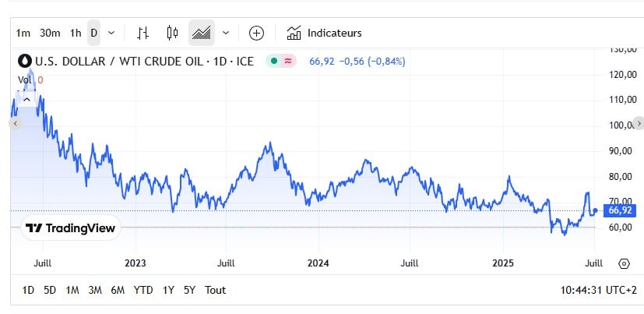Select the bar chart style icon
The image size is (644, 314).
(x=143, y=33)
